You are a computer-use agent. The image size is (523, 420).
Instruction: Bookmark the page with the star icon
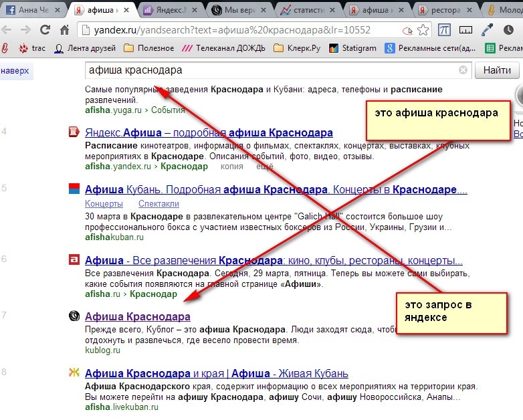pyautogui.click(x=423, y=30)
